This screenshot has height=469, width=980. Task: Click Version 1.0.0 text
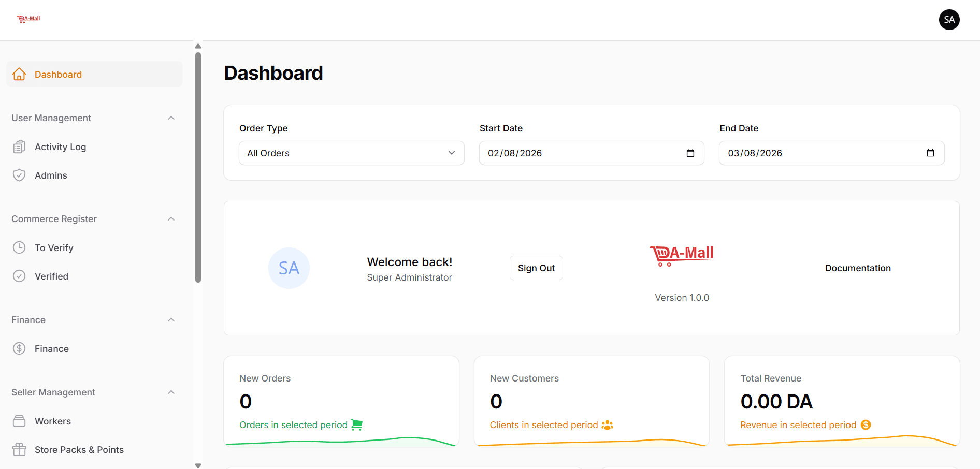point(682,298)
